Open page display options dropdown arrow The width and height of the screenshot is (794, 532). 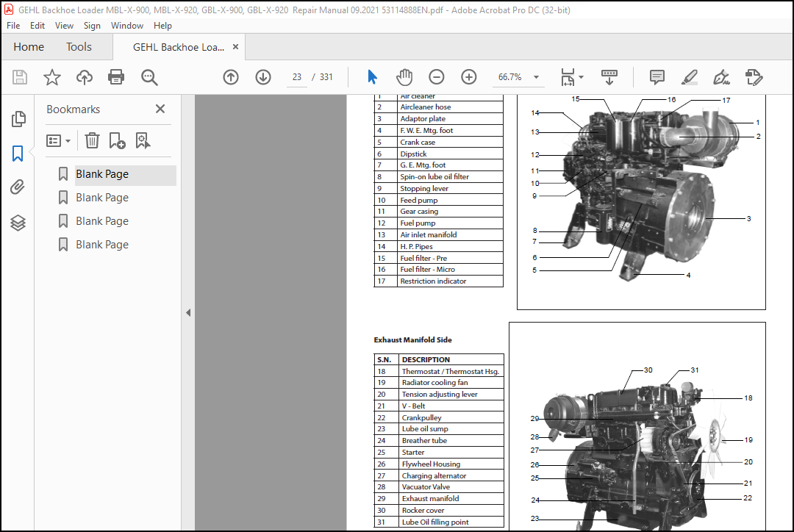pos(581,77)
